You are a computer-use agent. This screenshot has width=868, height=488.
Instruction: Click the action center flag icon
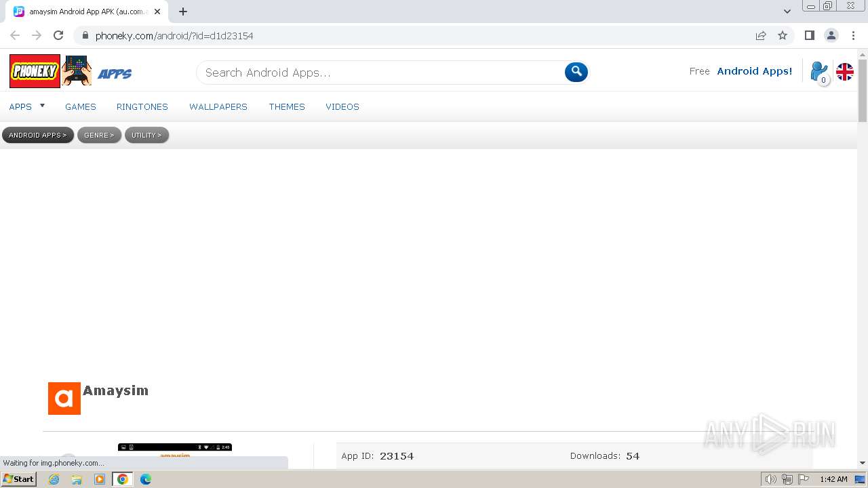(x=804, y=479)
